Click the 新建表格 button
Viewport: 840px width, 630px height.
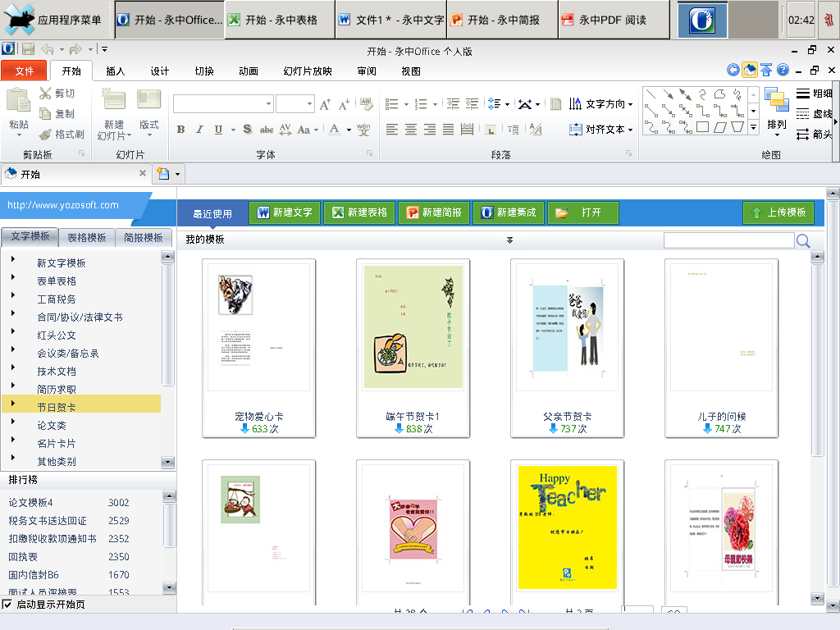(x=359, y=212)
